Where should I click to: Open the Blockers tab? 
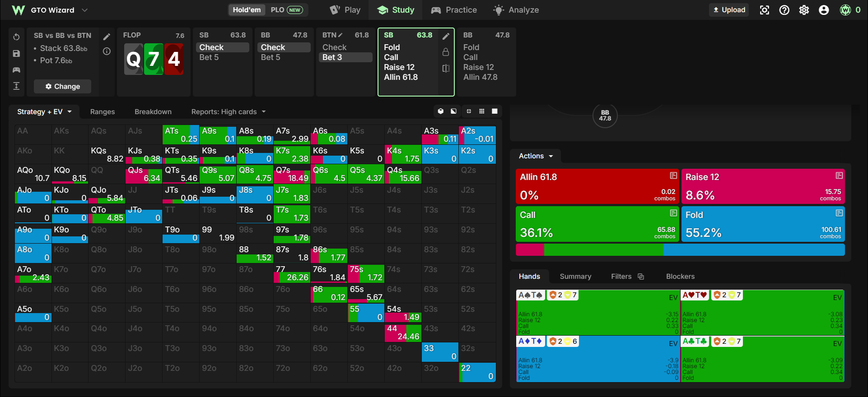[680, 277]
